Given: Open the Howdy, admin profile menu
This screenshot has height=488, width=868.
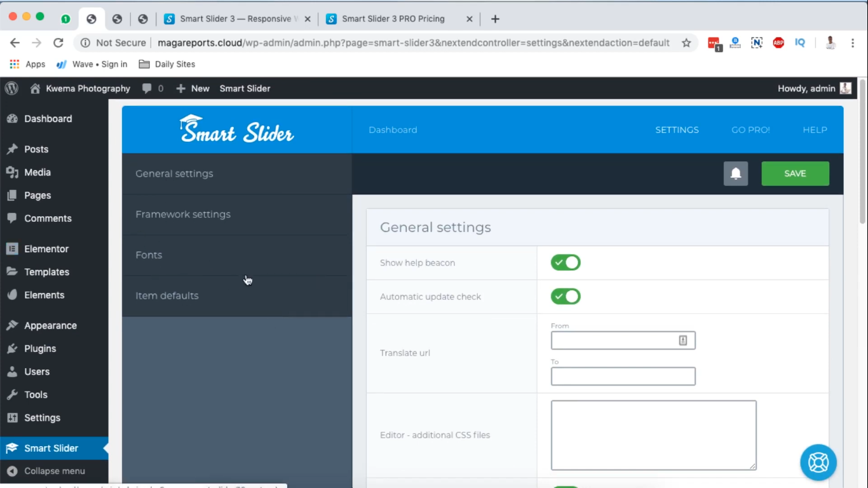Looking at the screenshot, I should point(814,88).
